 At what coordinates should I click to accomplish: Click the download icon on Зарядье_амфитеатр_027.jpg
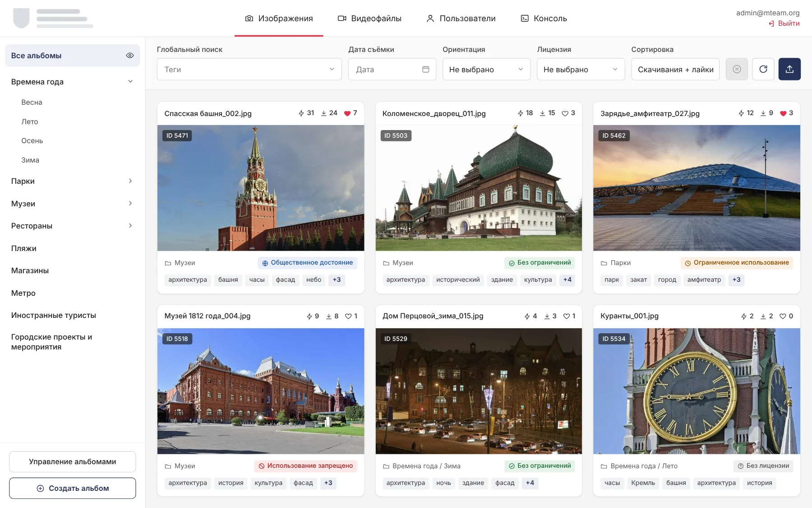763,113
